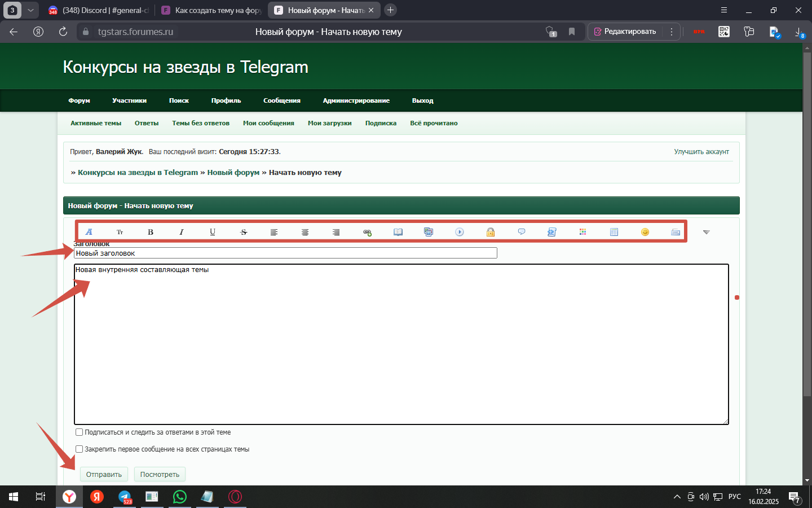812x508 pixels.
Task: Focus the Заголовок title input field
Action: pyautogui.click(x=285, y=253)
